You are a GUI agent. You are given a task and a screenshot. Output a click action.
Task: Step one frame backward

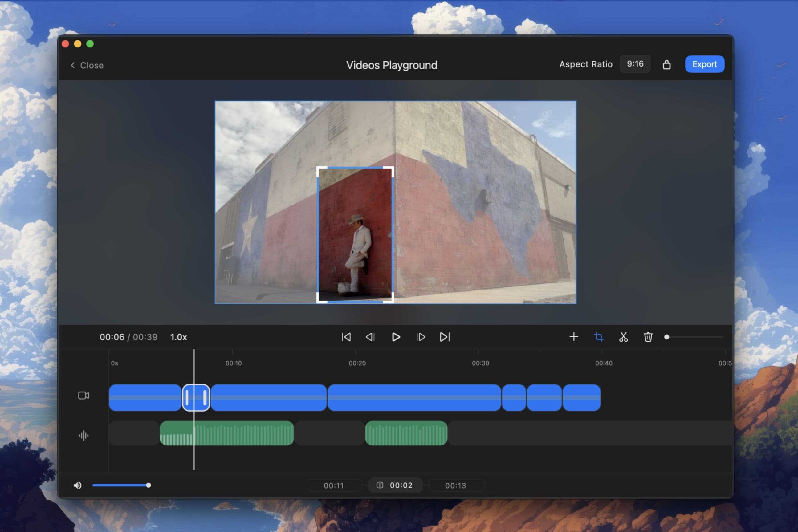[x=370, y=337]
